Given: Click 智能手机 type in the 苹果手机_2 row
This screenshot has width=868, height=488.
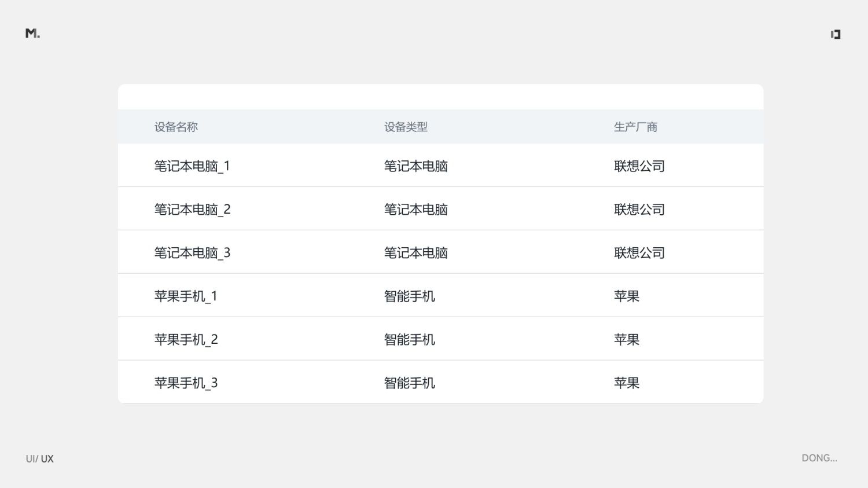Looking at the screenshot, I should point(409,340).
